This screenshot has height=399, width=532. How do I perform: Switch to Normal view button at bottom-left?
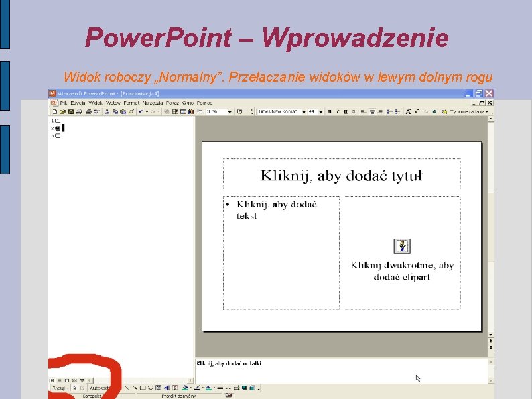point(52,380)
